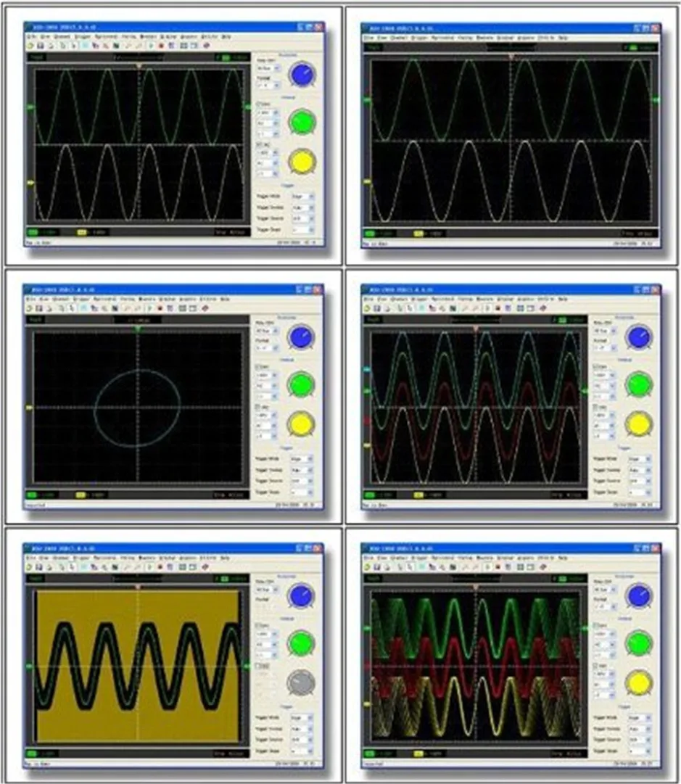This screenshot has height=784, width=681.
Task: Open Time/DIV dropdown in four-trace window
Action: [x=606, y=331]
